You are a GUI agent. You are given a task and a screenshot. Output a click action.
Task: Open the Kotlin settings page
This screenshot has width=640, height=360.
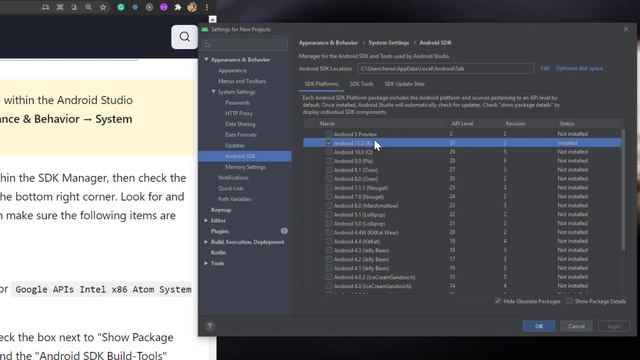click(218, 253)
